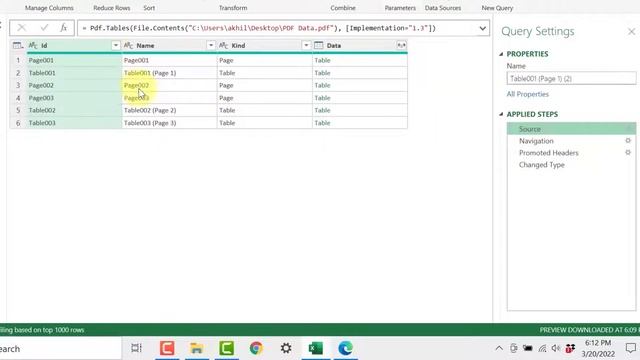Viewport: 640px width, 360px height.
Task: Collapse the PROPERTIES section
Action: (501, 54)
